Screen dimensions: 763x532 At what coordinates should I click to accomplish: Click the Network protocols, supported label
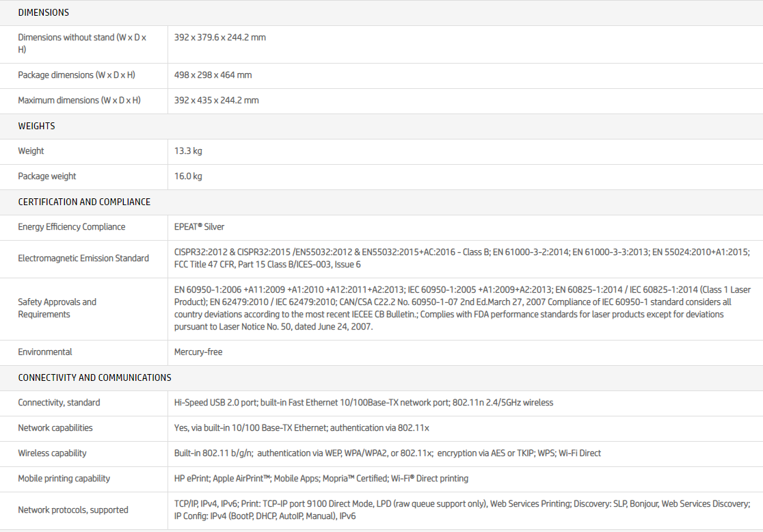[73, 510]
